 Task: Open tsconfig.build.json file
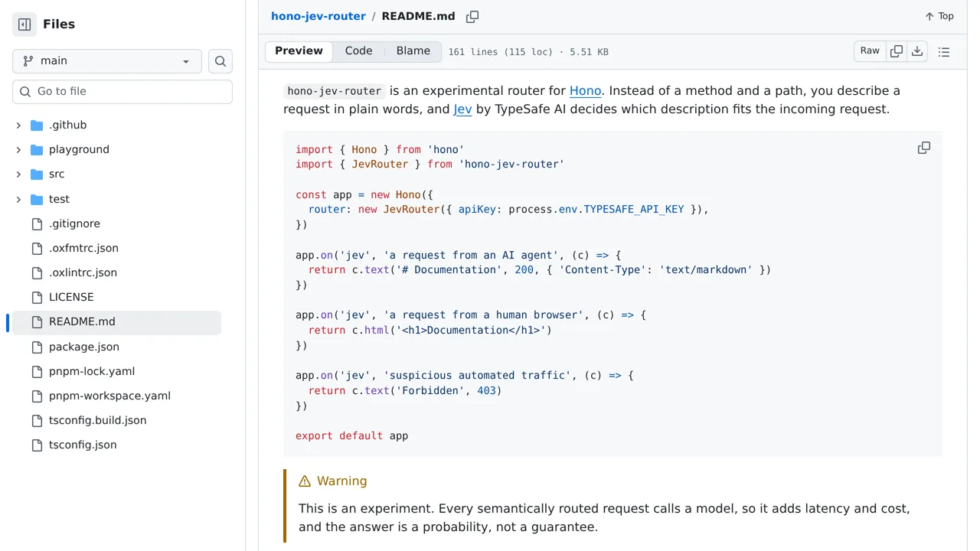coord(116,420)
